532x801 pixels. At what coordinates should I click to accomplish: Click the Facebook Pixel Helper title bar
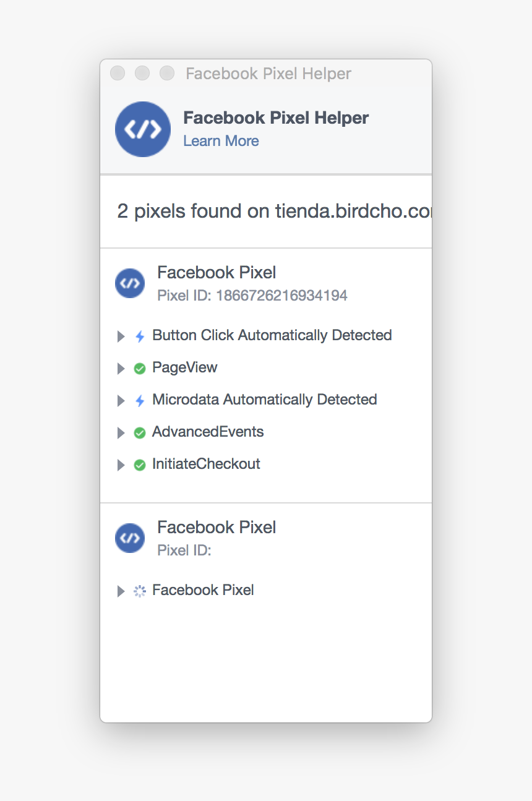(x=268, y=73)
